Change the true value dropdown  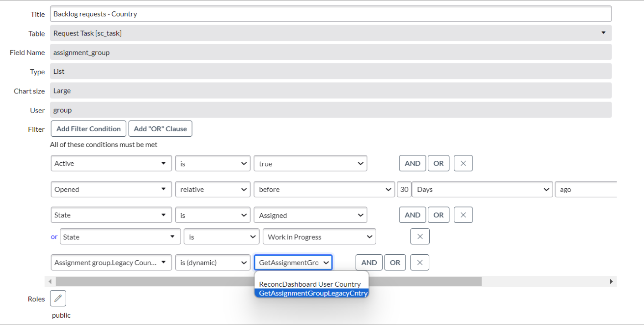click(x=311, y=163)
